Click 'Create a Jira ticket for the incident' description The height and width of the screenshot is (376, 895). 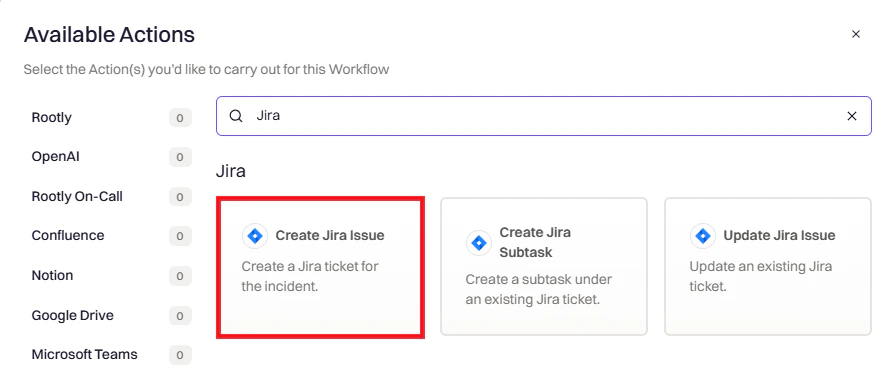pos(310,276)
